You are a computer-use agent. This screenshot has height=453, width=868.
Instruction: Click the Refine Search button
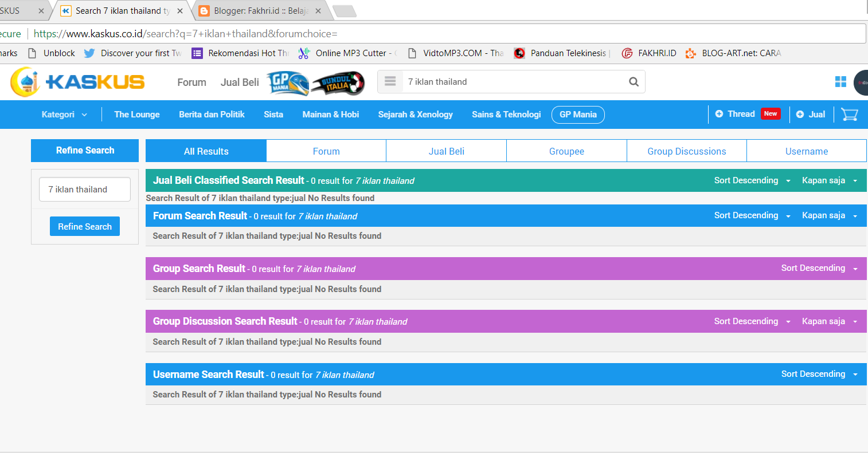85,227
